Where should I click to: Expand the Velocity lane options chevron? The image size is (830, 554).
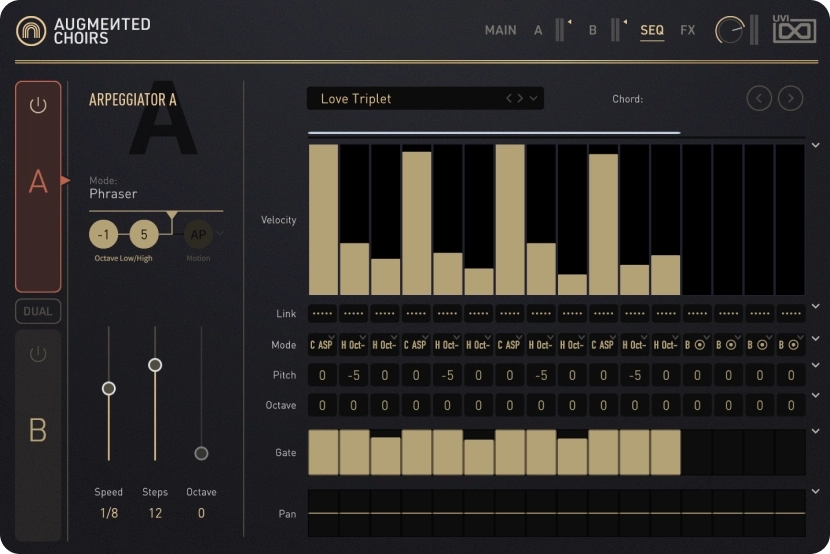816,145
